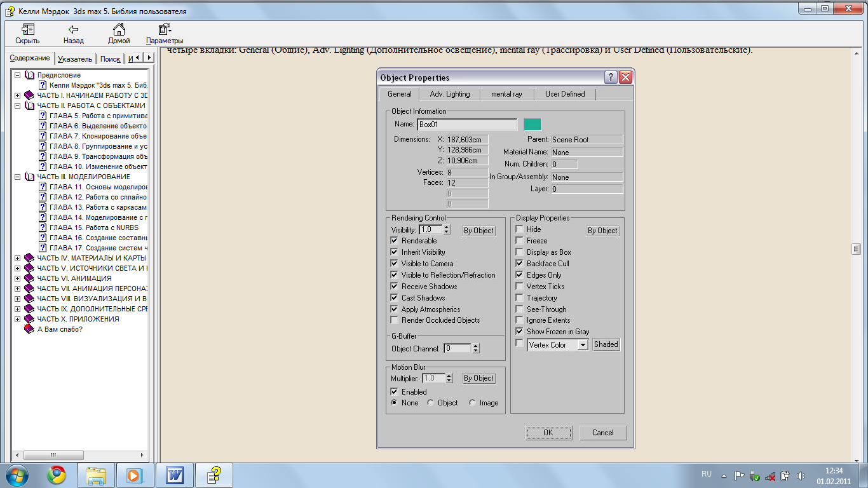Viewport: 868px width, 488px height.
Task: Click the page icon next to ГЛАВА 5
Action: click(x=43, y=116)
